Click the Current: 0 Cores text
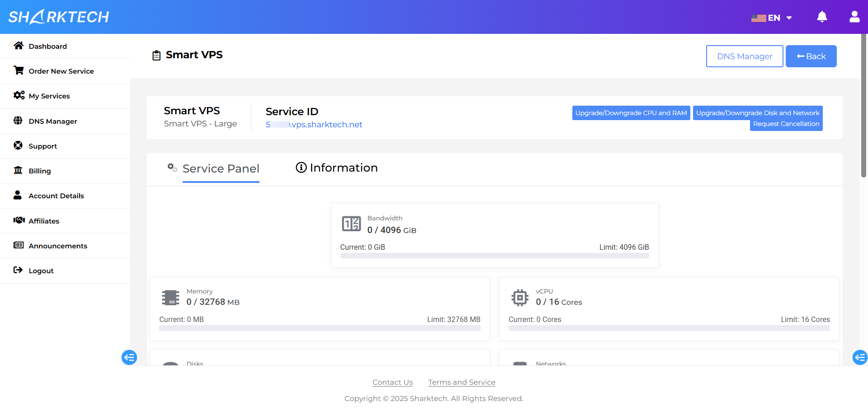 click(535, 320)
